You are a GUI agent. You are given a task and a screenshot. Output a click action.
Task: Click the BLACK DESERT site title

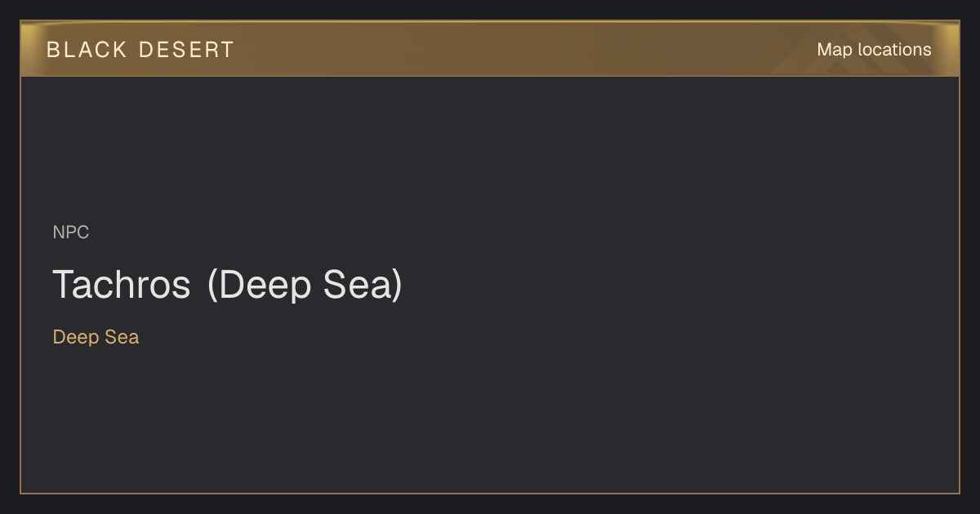click(140, 50)
